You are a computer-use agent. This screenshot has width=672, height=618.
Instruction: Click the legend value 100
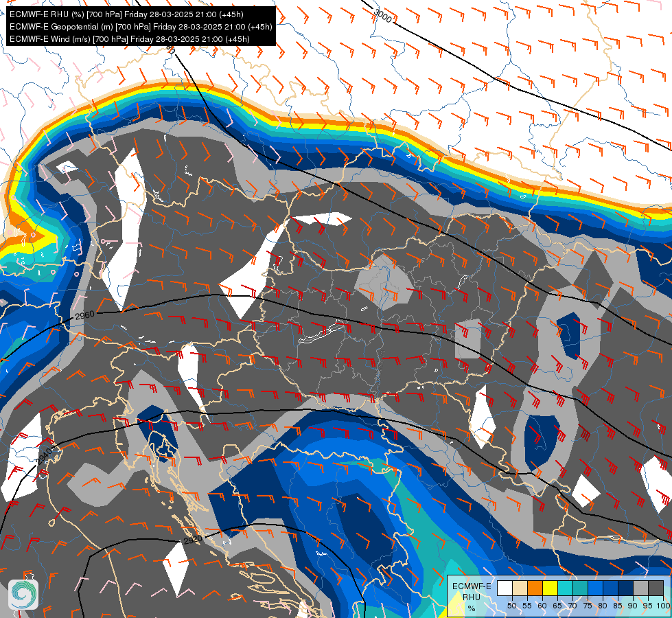tap(663, 606)
